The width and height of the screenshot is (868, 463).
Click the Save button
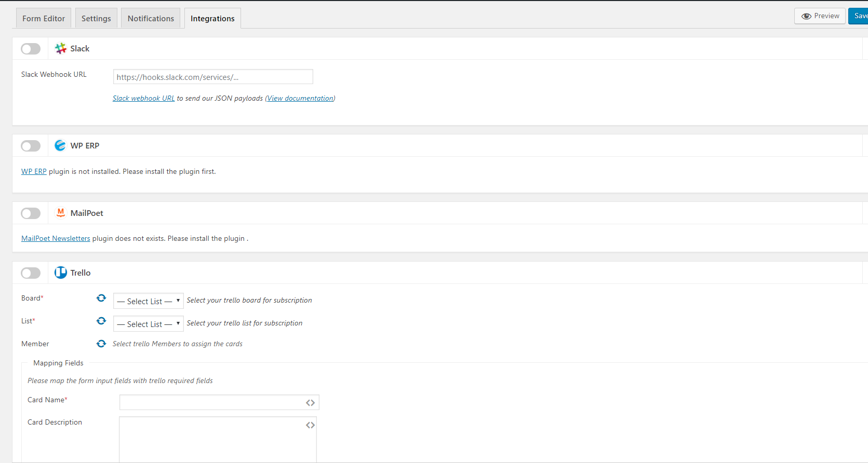click(858, 16)
